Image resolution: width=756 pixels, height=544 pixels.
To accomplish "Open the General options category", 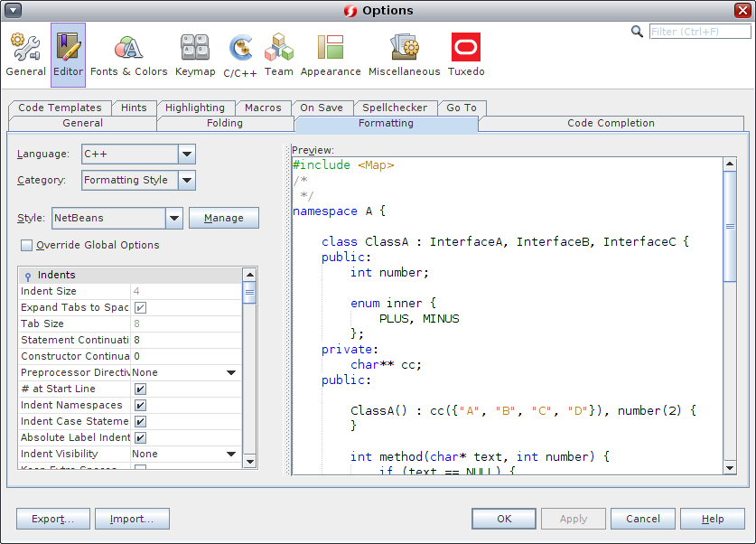I will point(25,54).
